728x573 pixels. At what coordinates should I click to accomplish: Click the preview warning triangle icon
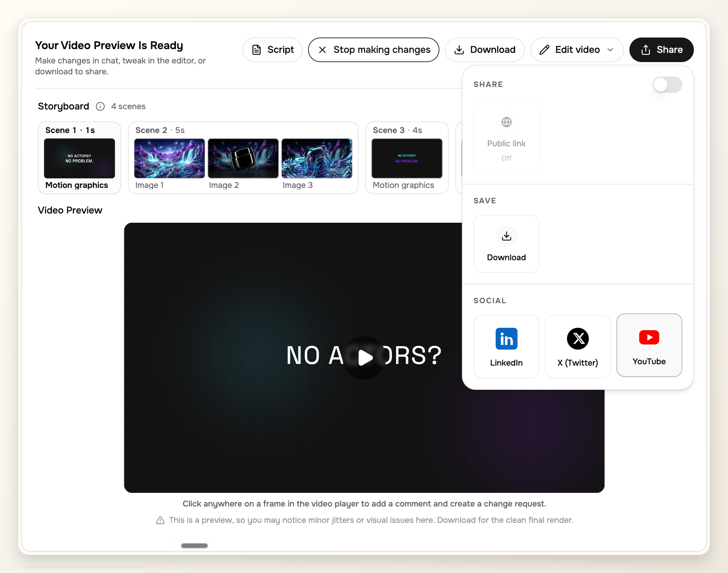pos(160,520)
